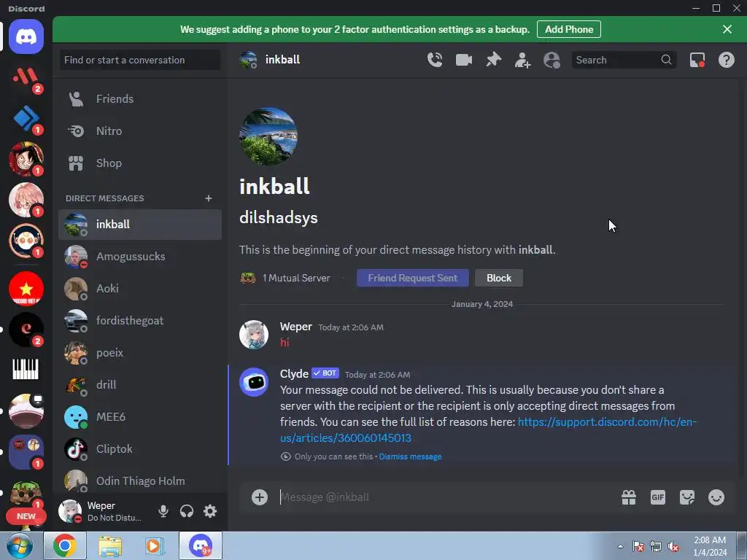Open black server with red swirl logo
Image resolution: width=747 pixels, height=560 pixels.
[26, 329]
